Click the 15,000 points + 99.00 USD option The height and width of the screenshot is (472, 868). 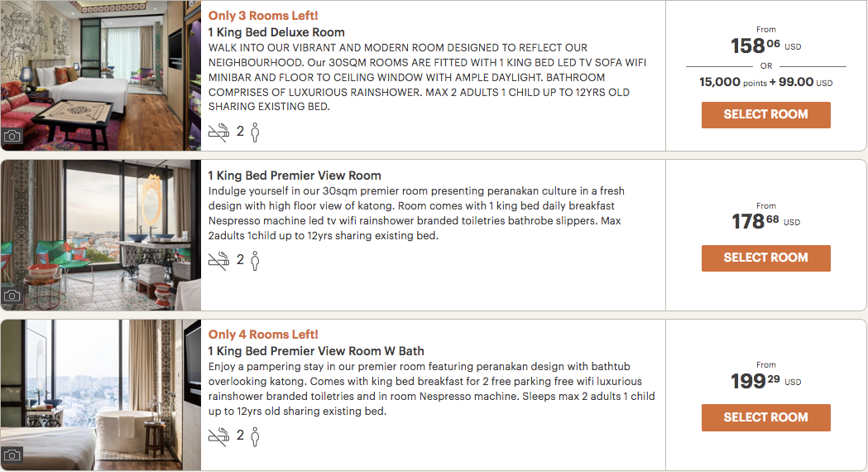(765, 82)
